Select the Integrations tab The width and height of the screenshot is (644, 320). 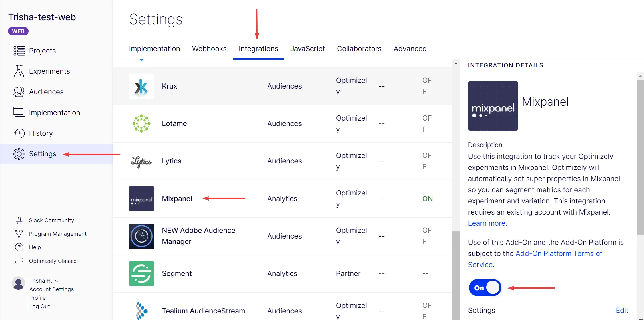(258, 49)
